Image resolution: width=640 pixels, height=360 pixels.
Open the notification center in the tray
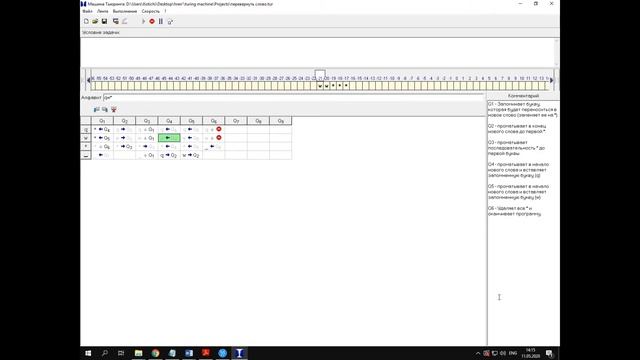549,353
